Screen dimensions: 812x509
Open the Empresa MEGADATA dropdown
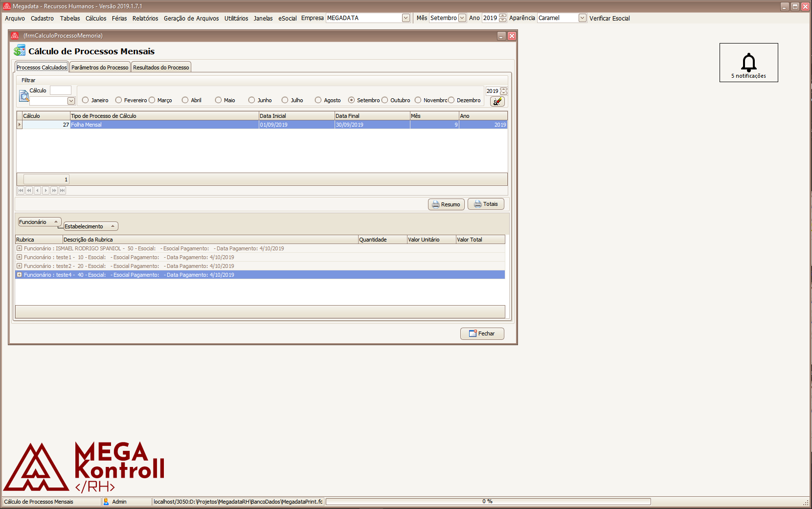[x=406, y=18]
